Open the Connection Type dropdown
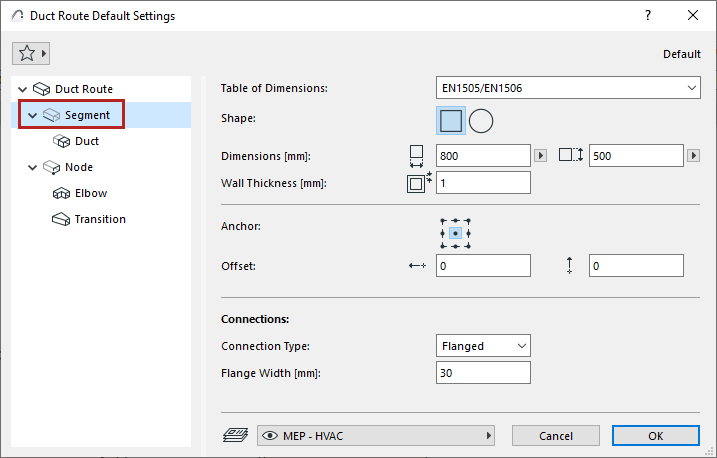717x458 pixels. 483,346
